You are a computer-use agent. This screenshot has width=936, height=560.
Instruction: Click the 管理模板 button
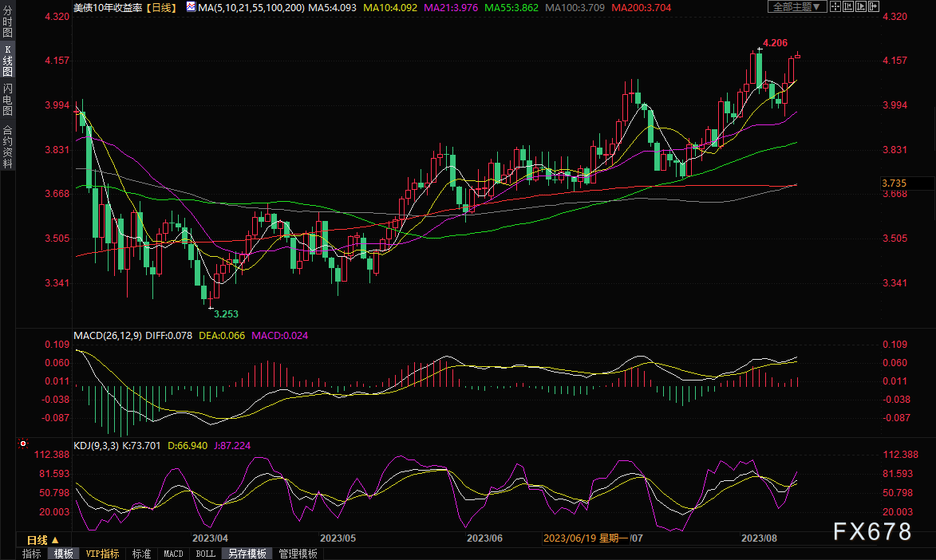click(298, 554)
